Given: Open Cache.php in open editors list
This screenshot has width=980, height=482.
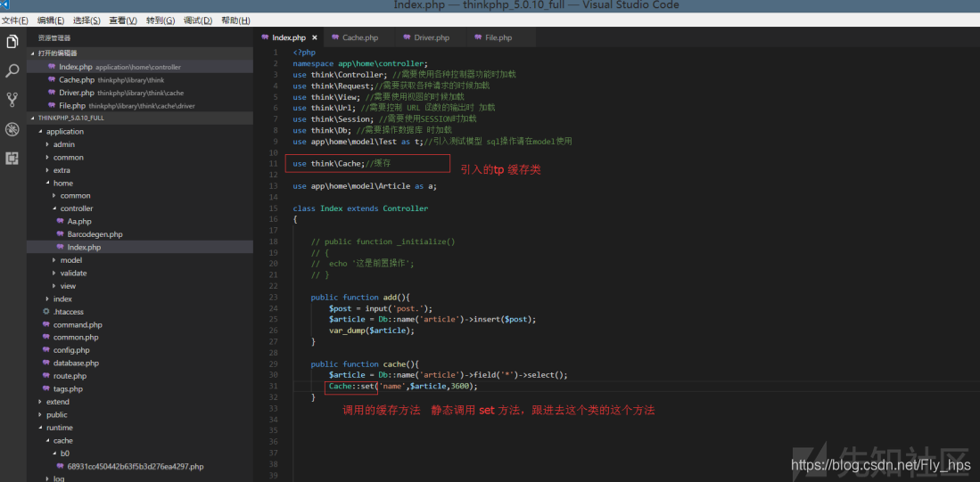Looking at the screenshot, I should click(140, 80).
